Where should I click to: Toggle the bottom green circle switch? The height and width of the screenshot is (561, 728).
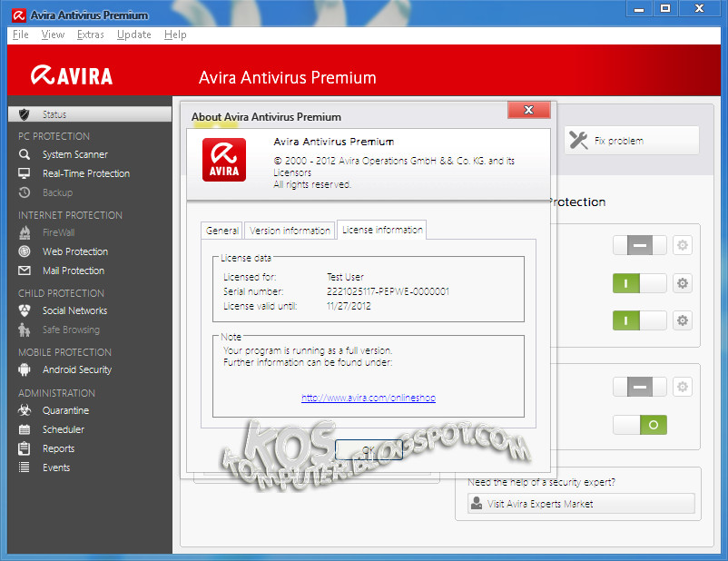click(x=640, y=425)
